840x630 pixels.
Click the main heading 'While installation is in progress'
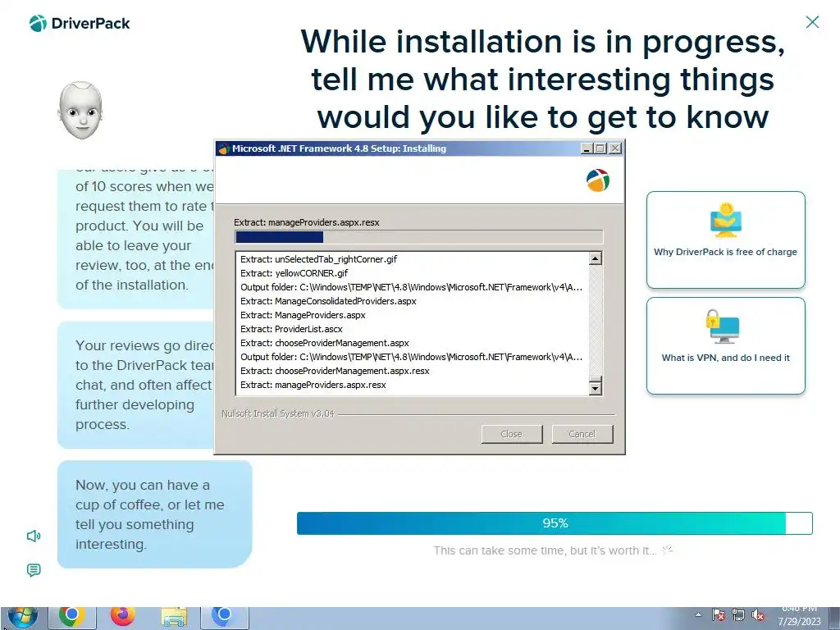543,80
